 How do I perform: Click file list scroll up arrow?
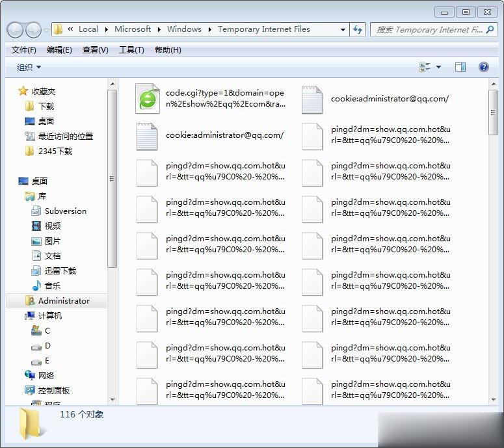click(x=494, y=84)
